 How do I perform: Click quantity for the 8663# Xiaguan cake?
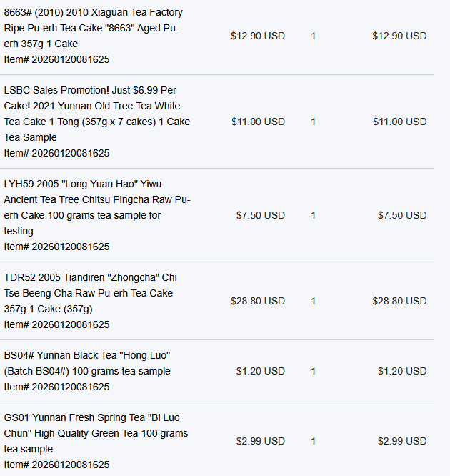pos(313,36)
